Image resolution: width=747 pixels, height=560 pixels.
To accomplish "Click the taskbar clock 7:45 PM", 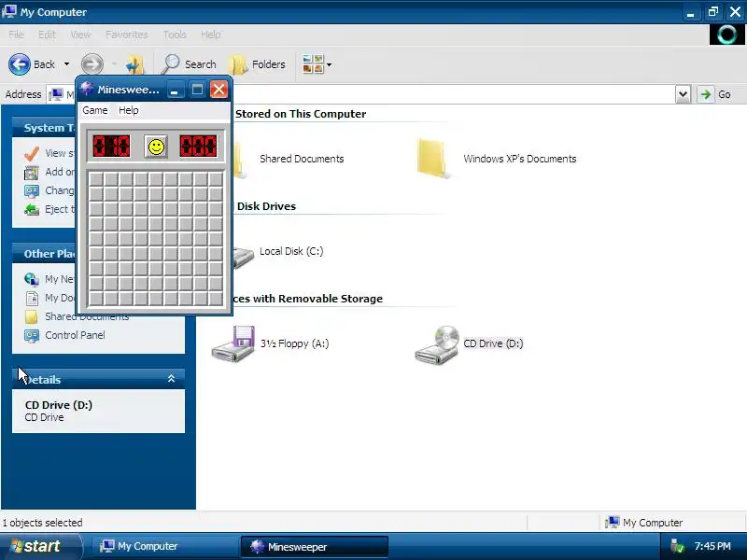I will [x=712, y=546].
